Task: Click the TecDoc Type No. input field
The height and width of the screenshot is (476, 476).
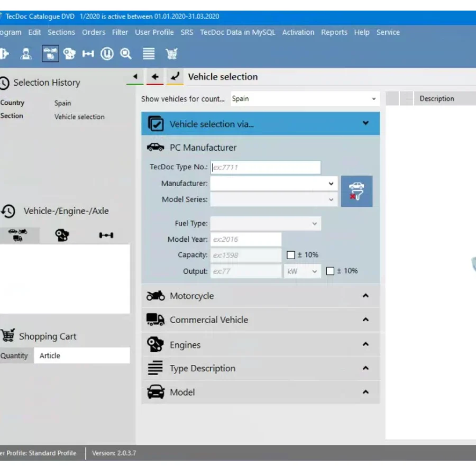Action: [266, 167]
